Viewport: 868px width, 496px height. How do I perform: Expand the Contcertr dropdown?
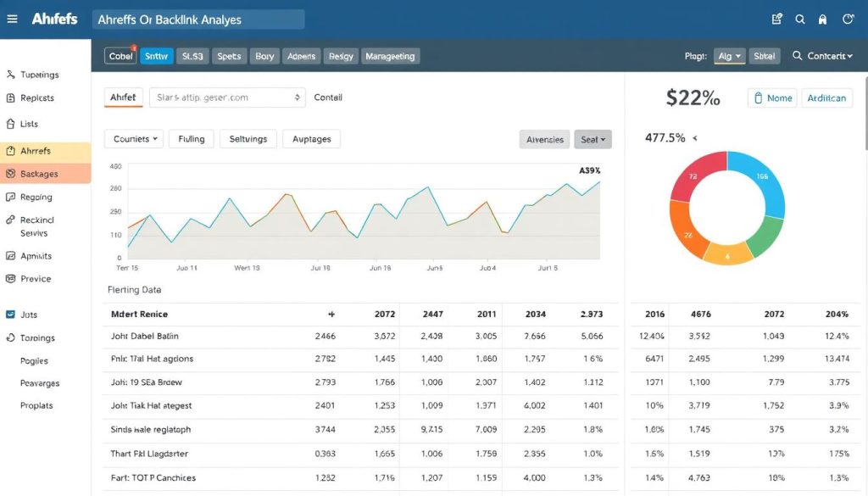(x=830, y=56)
